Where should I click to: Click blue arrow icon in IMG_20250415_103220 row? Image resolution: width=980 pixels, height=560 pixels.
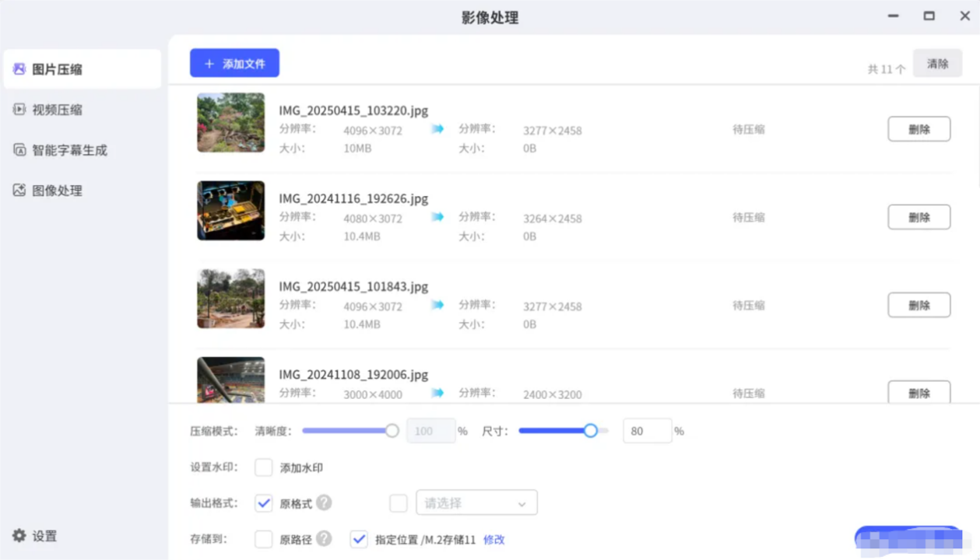(437, 130)
